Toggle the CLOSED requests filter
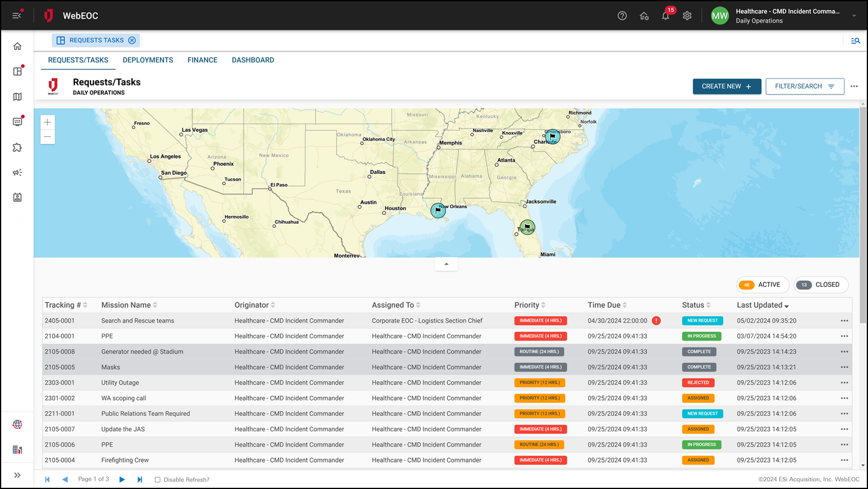Screen dimensions: 868x489 [821, 284]
